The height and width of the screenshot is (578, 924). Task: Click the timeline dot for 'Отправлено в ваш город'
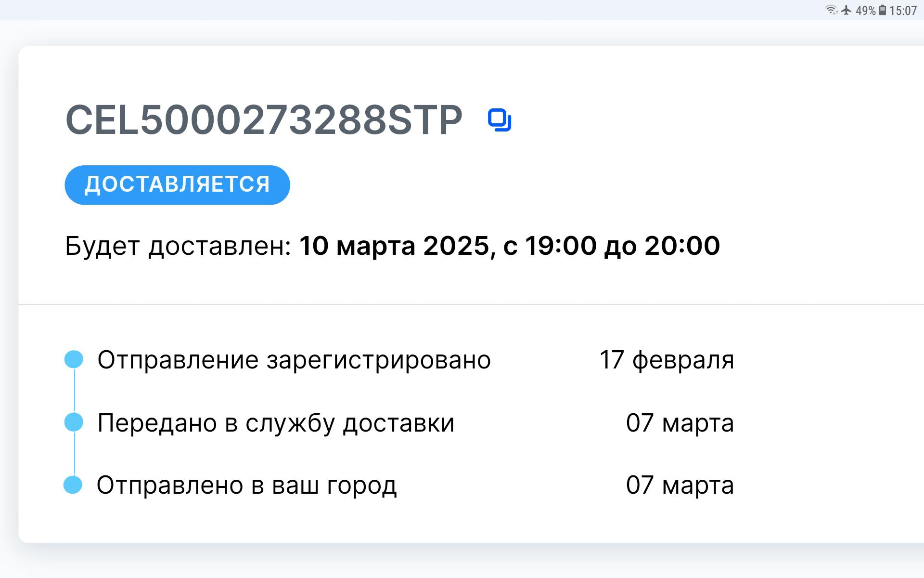(x=73, y=485)
